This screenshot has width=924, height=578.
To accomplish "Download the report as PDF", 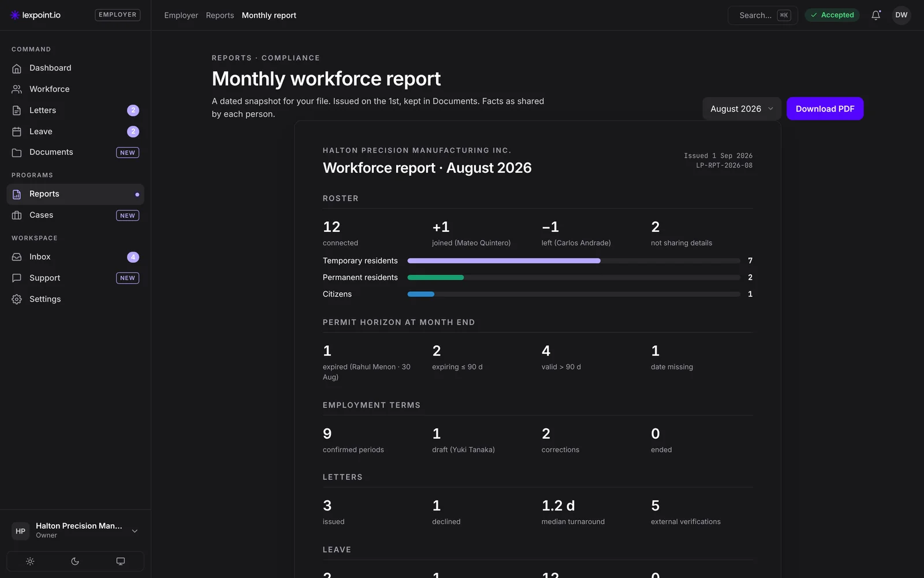I will point(825,109).
